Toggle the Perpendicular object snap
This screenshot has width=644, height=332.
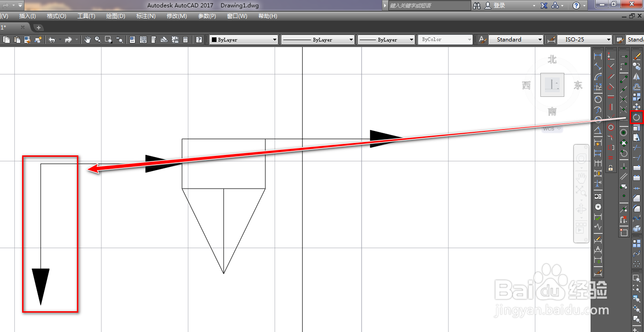pyautogui.click(x=623, y=166)
